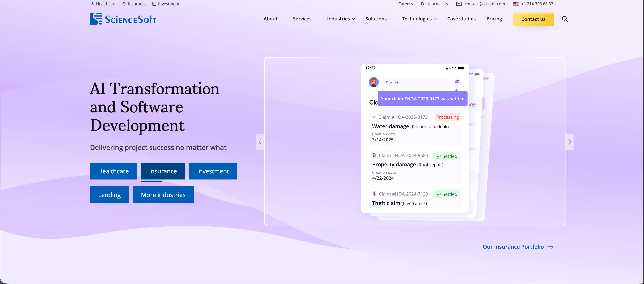Expand the About dropdown menu
644x284 pixels.
click(273, 19)
